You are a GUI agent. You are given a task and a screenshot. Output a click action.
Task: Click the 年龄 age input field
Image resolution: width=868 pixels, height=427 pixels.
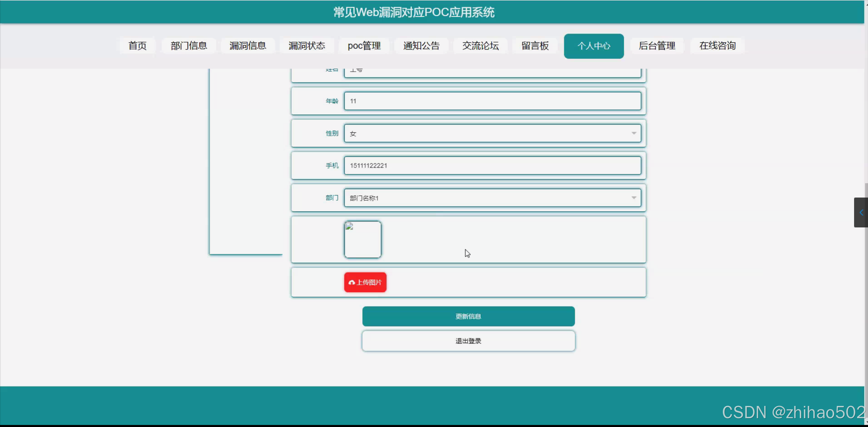[x=492, y=101]
